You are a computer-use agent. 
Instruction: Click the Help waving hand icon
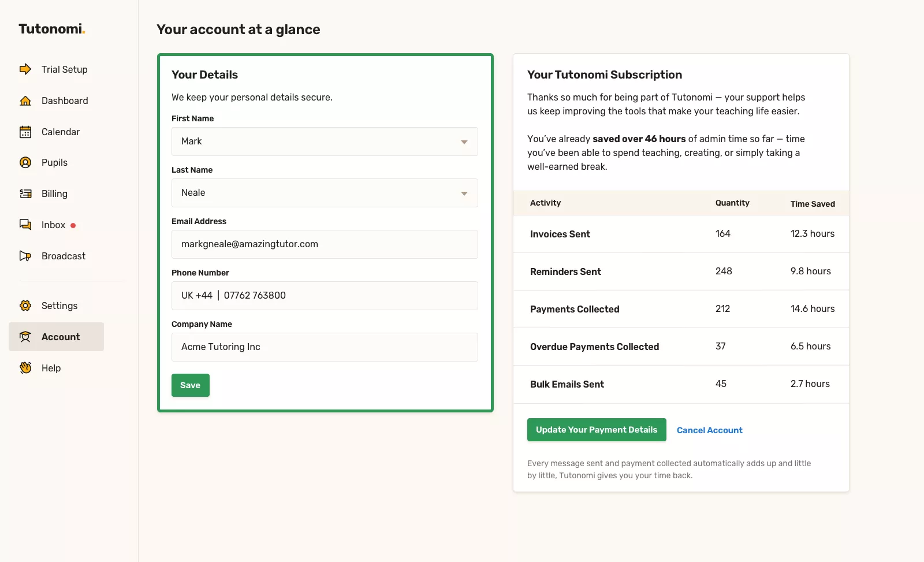coord(25,368)
